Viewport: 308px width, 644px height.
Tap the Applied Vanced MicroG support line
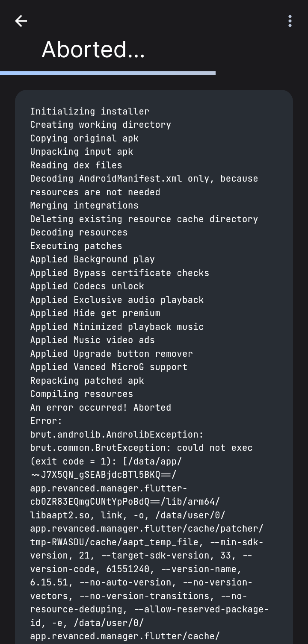click(x=108, y=367)
